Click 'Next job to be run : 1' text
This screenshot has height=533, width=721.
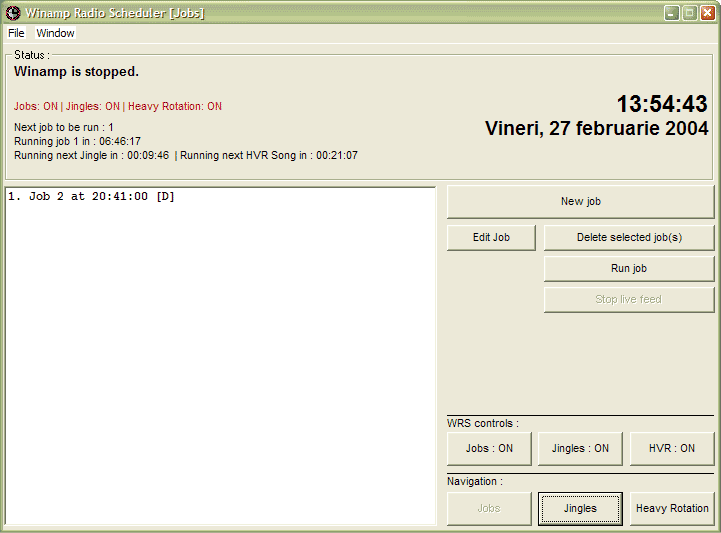point(63,127)
